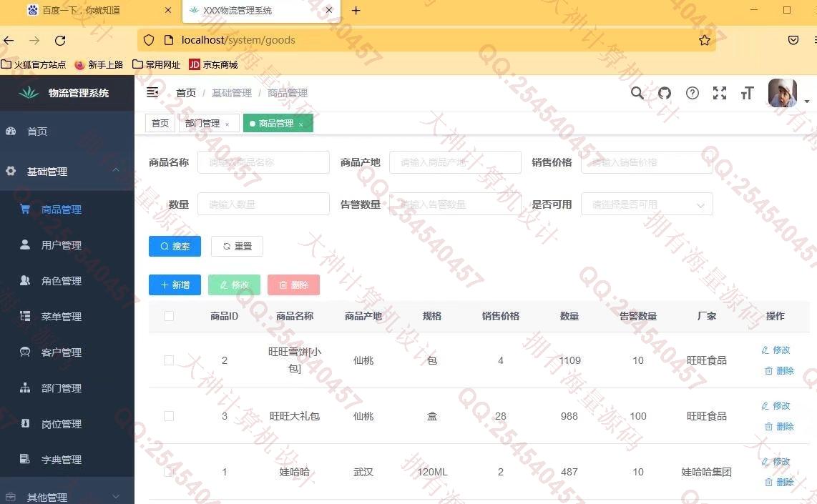Toggle the sidebar hamburger icon
Screen dimensions: 817x504
point(152,93)
